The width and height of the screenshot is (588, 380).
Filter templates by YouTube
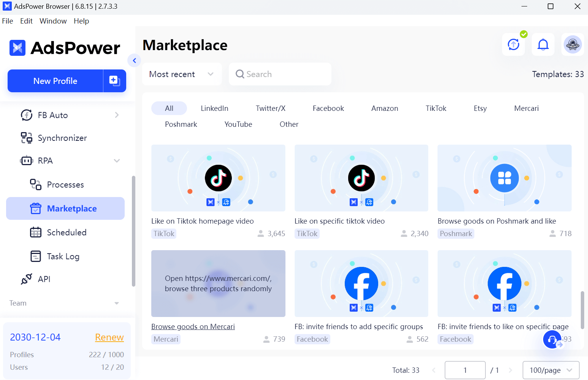[x=238, y=124]
